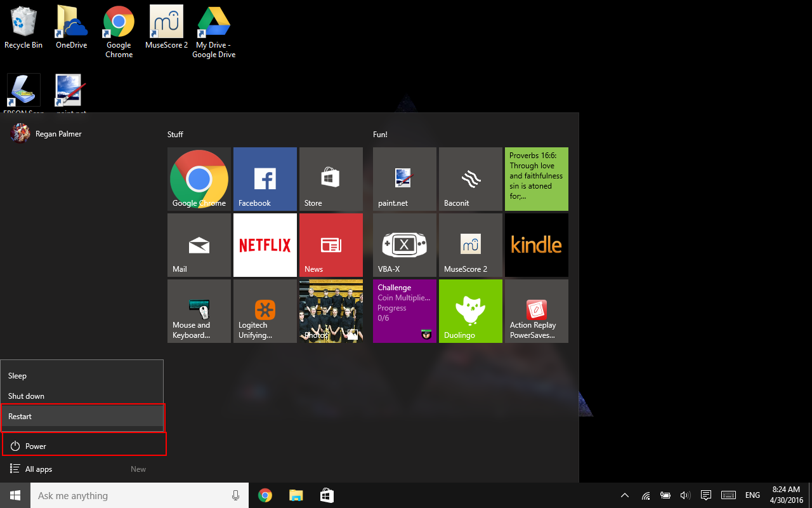Open File Explorer from the taskbar
Viewport: 812px width, 508px height.
(x=296, y=495)
